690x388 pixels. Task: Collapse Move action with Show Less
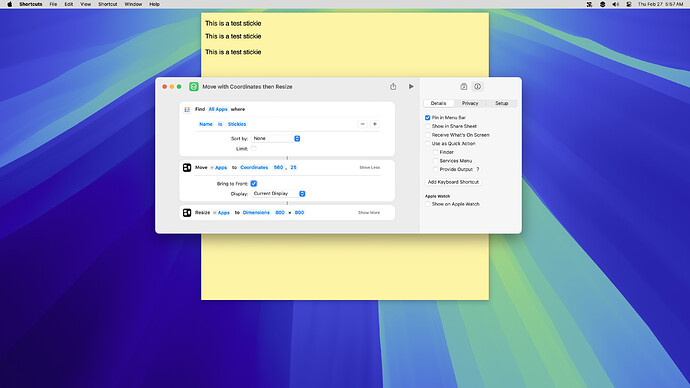370,168
